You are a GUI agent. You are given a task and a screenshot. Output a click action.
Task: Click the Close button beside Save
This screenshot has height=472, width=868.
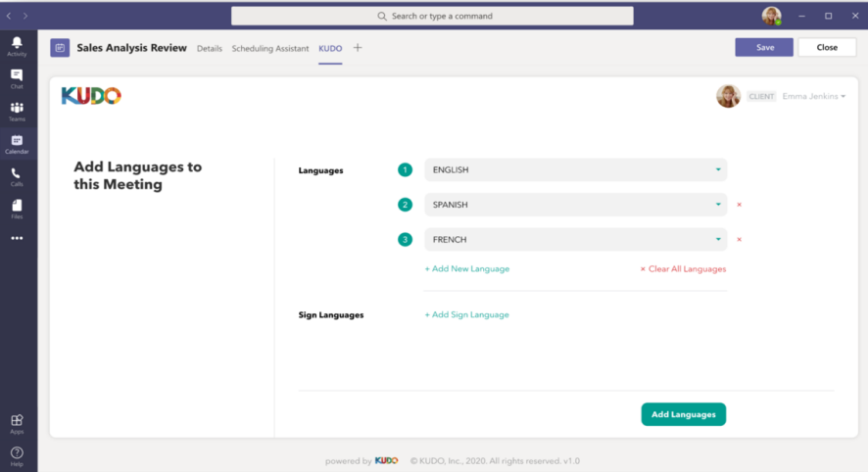pos(827,47)
